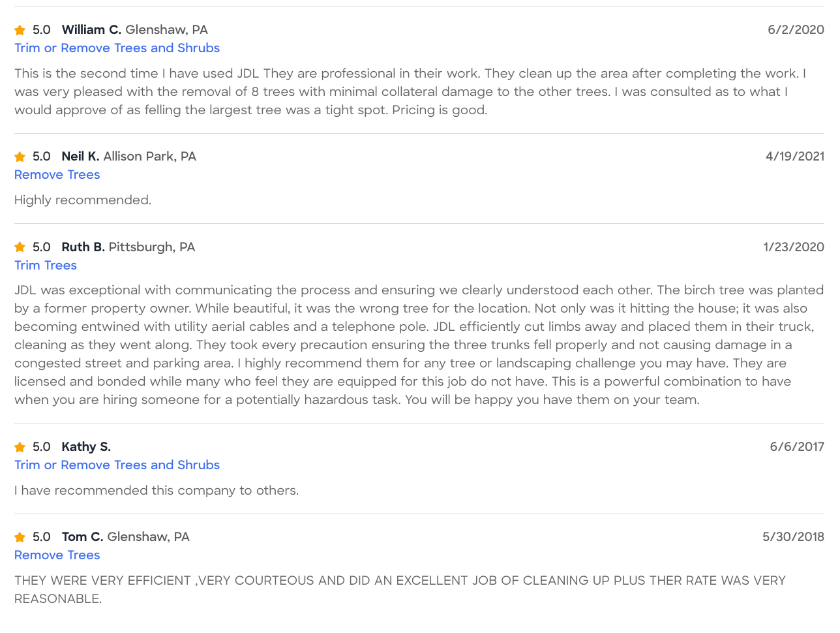Viewport: 840px width, 633px height.
Task: Select reviewer name Tom C.
Action: 82,537
